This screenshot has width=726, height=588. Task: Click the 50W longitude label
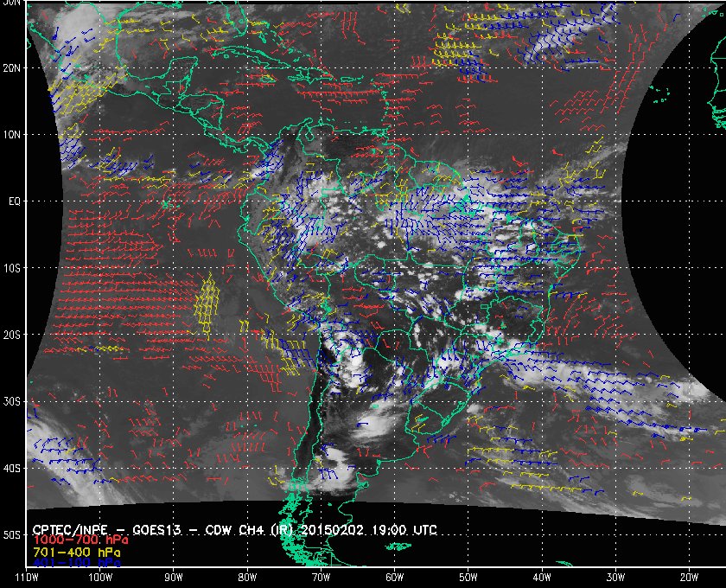[x=468, y=578]
